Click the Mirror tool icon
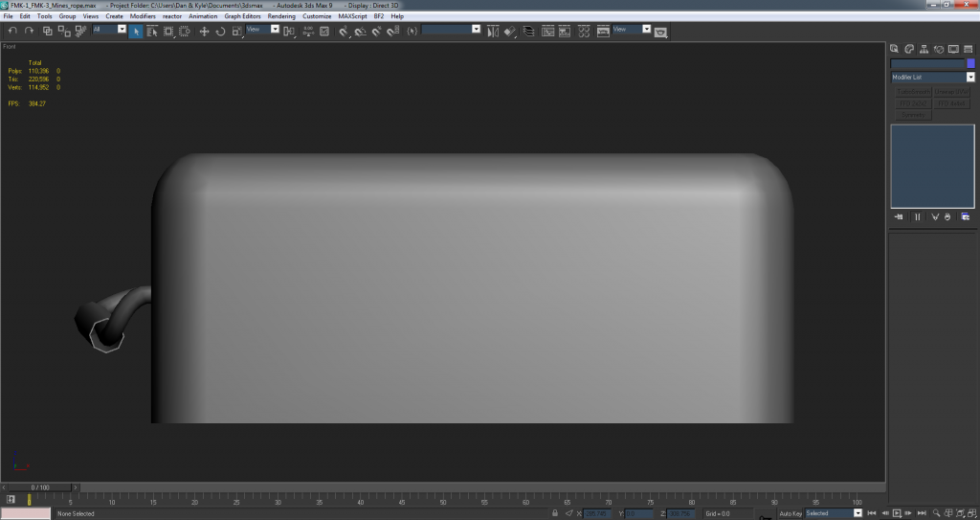The image size is (980, 520). point(494,31)
